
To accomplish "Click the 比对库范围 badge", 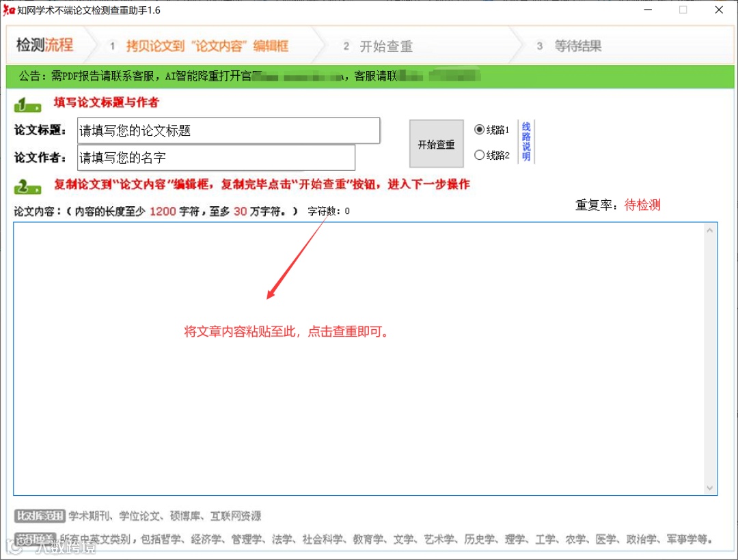I will (x=40, y=516).
